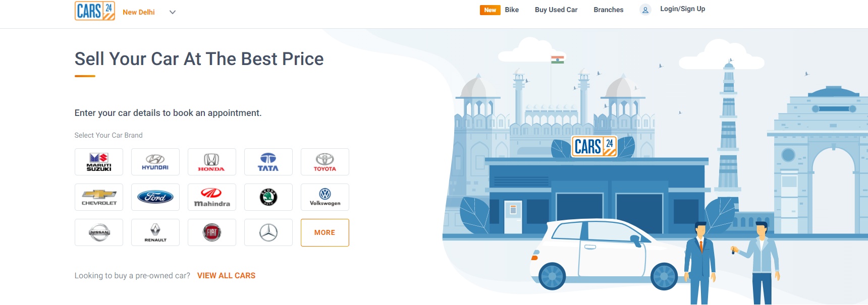The image size is (868, 305).
Task: Select the Fiat brand logo
Action: coord(212,232)
